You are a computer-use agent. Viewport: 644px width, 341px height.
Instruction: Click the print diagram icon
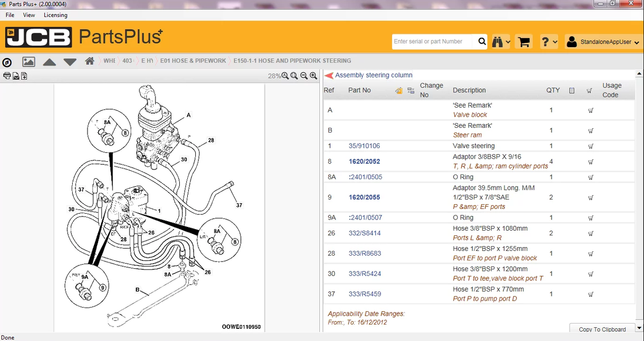point(7,76)
